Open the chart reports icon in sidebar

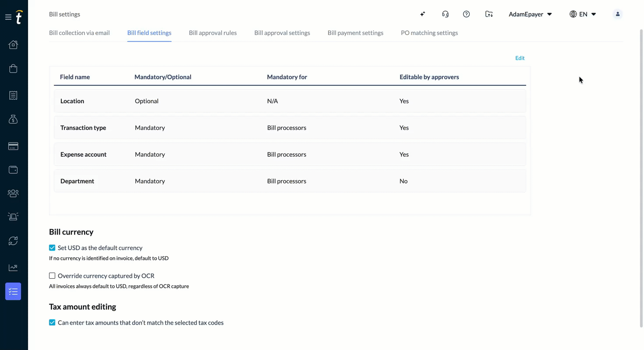point(13,267)
